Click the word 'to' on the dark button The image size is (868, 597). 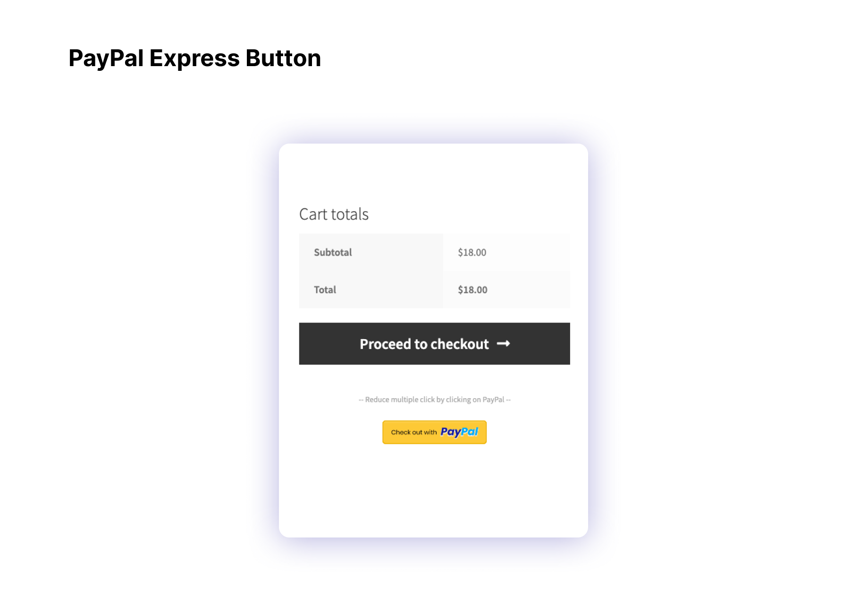click(x=421, y=344)
